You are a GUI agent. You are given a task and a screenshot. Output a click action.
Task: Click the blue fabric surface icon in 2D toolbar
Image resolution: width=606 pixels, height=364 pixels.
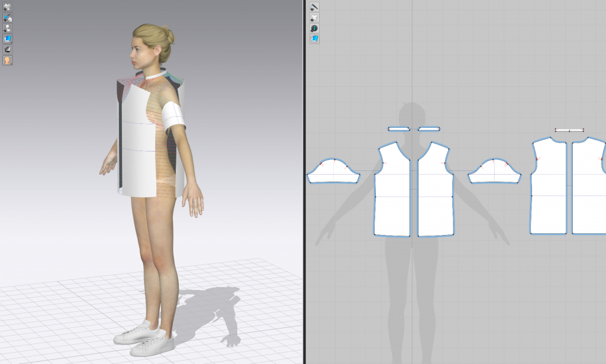[x=315, y=38]
